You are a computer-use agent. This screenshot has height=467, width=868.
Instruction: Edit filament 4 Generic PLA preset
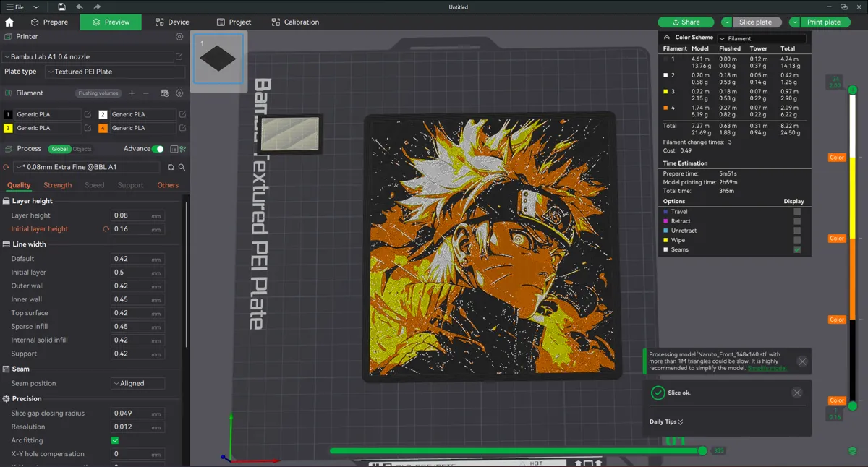[x=182, y=128]
